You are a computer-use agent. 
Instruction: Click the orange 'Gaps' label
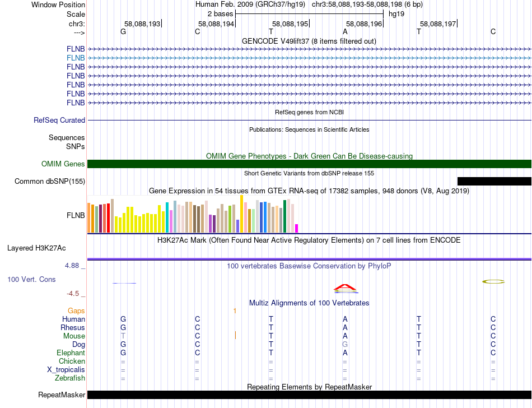76,310
